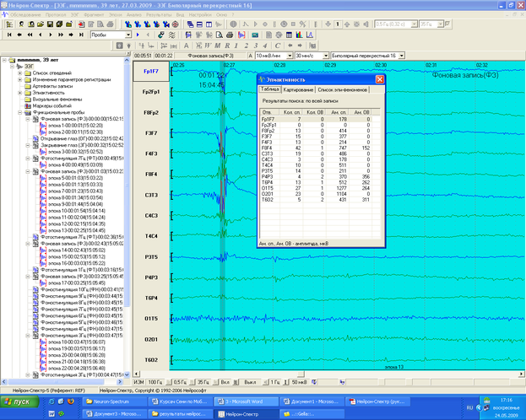Click the Открывание глаз (ОГ) probe icon
The width and height of the screenshot is (526, 420).
(x=36, y=138)
